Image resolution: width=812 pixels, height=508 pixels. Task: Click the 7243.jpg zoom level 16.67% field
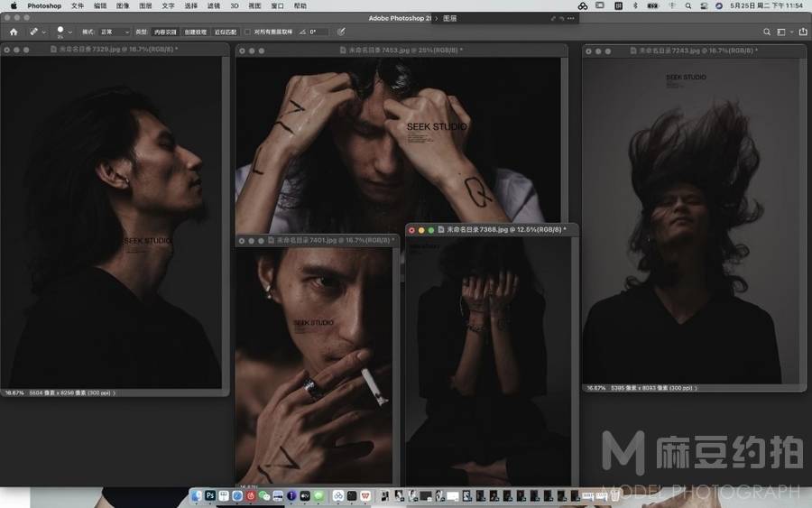pos(596,388)
